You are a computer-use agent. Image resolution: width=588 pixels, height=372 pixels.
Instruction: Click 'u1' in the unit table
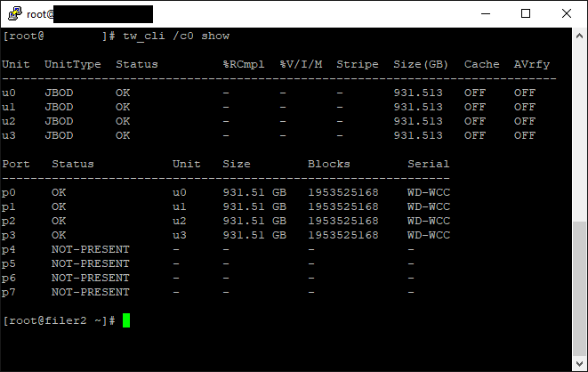pyautogui.click(x=9, y=108)
